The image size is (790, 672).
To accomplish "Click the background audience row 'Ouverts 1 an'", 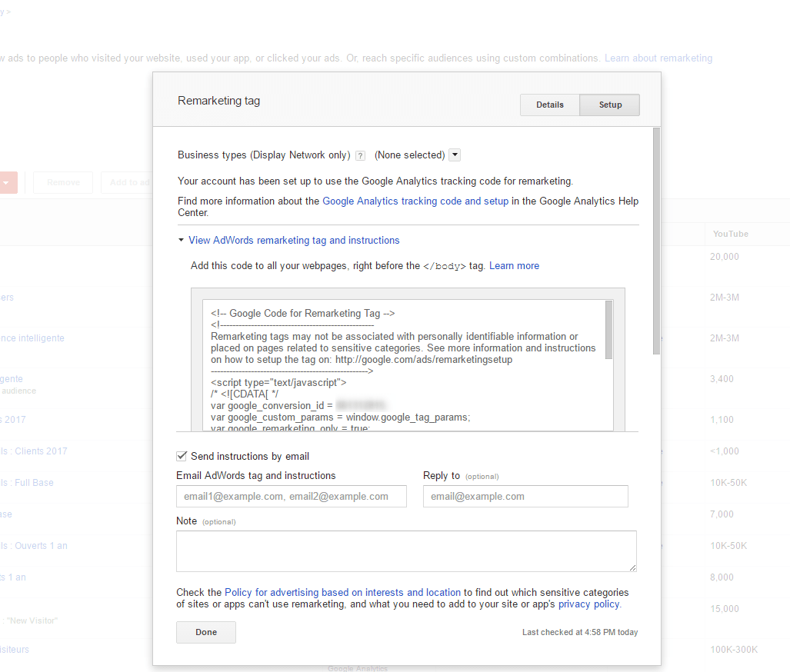I will tap(34, 546).
